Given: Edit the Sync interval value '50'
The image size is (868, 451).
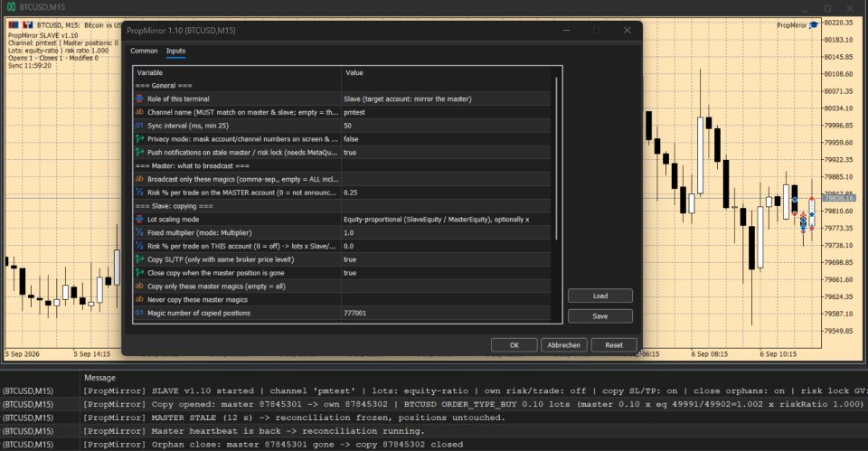Looking at the screenshot, I should point(446,126).
